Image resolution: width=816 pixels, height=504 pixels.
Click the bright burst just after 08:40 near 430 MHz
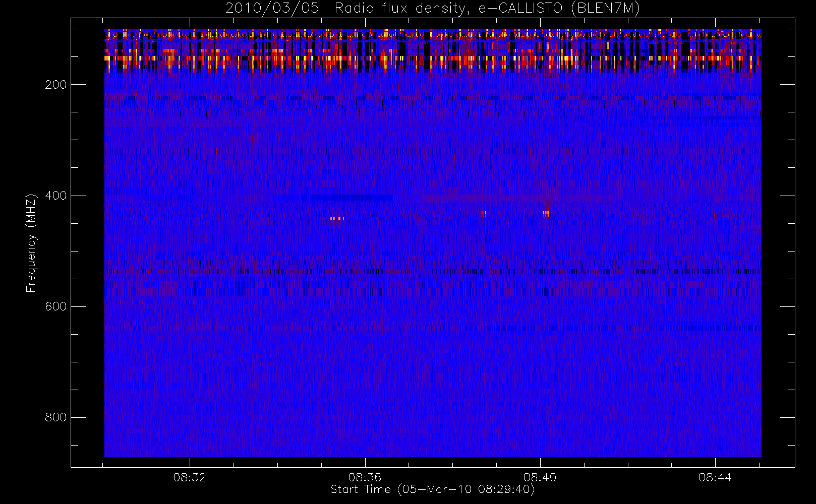546,214
